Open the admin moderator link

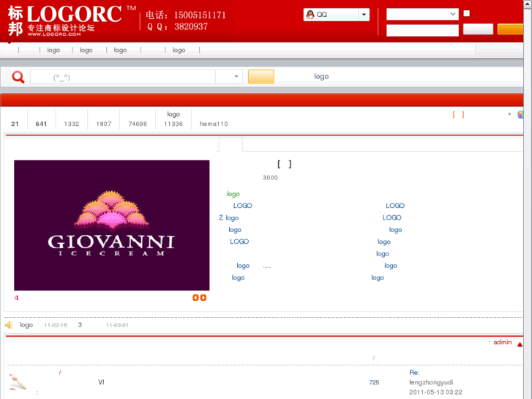tap(503, 343)
